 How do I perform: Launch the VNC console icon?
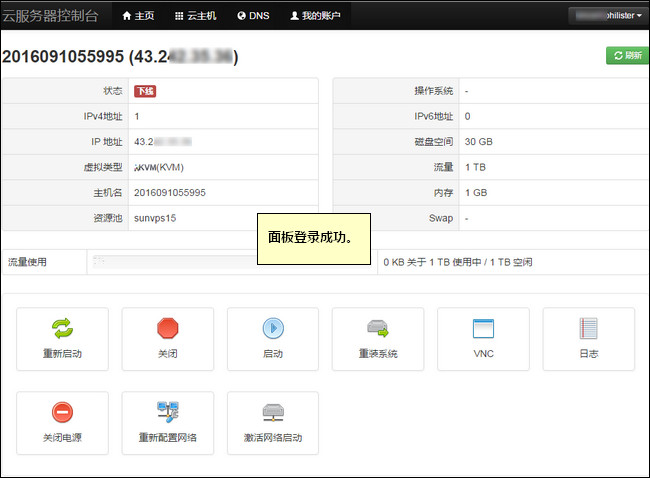483,328
